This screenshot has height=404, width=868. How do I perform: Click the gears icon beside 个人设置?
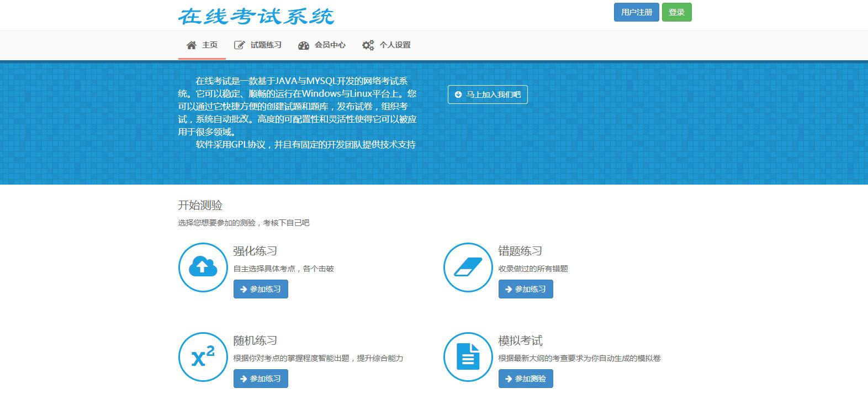click(368, 45)
